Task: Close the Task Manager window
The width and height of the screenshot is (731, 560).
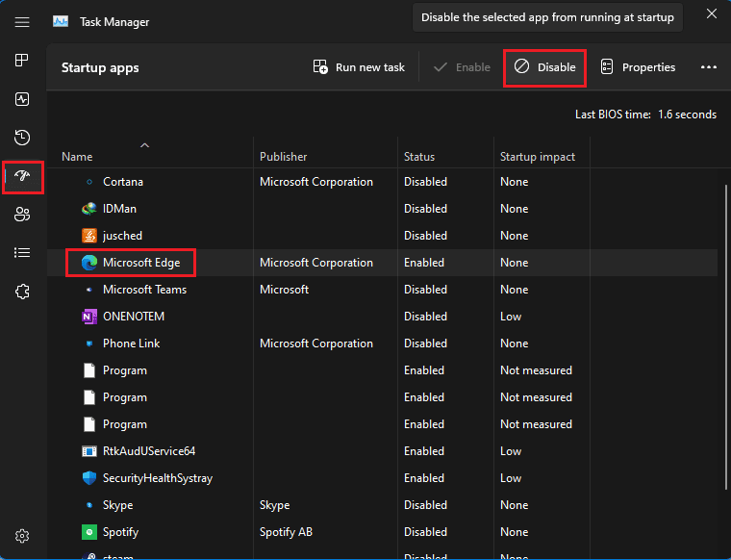Action: click(712, 13)
